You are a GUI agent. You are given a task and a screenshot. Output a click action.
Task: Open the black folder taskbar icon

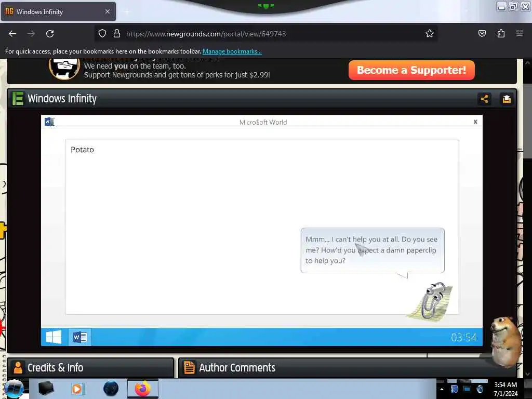[46, 389]
